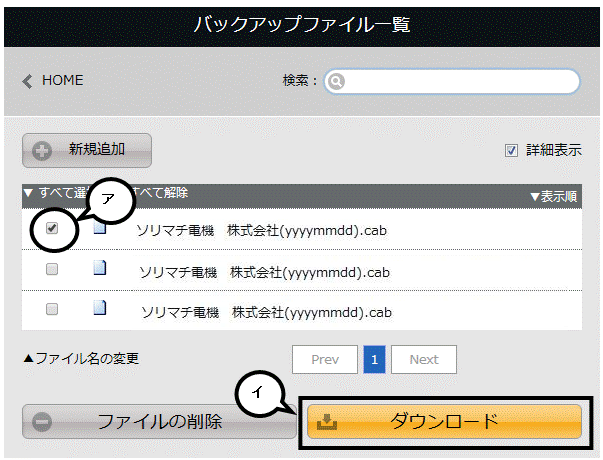Select the third ソリマチ電機 .cab file name
This screenshot has width=603, height=460.
[267, 312]
